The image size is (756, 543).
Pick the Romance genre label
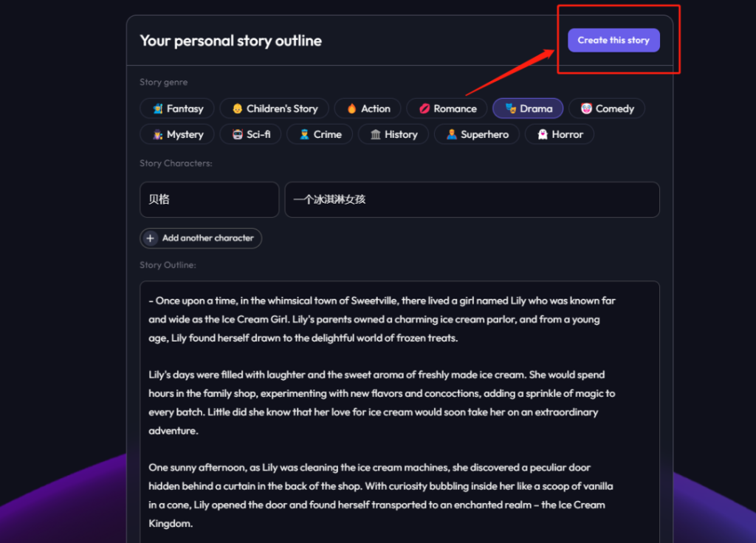[455, 109]
